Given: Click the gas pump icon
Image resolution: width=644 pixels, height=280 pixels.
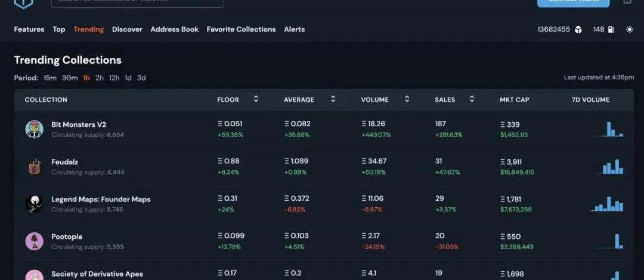Looking at the screenshot, I should tap(611, 30).
